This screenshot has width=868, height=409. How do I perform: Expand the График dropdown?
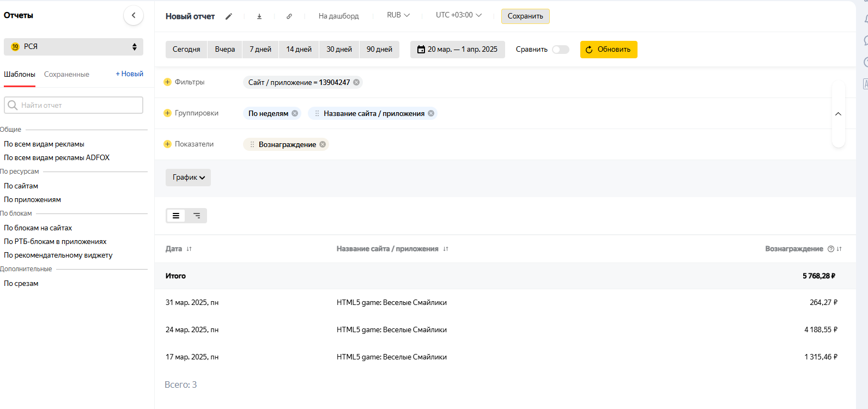[188, 178]
